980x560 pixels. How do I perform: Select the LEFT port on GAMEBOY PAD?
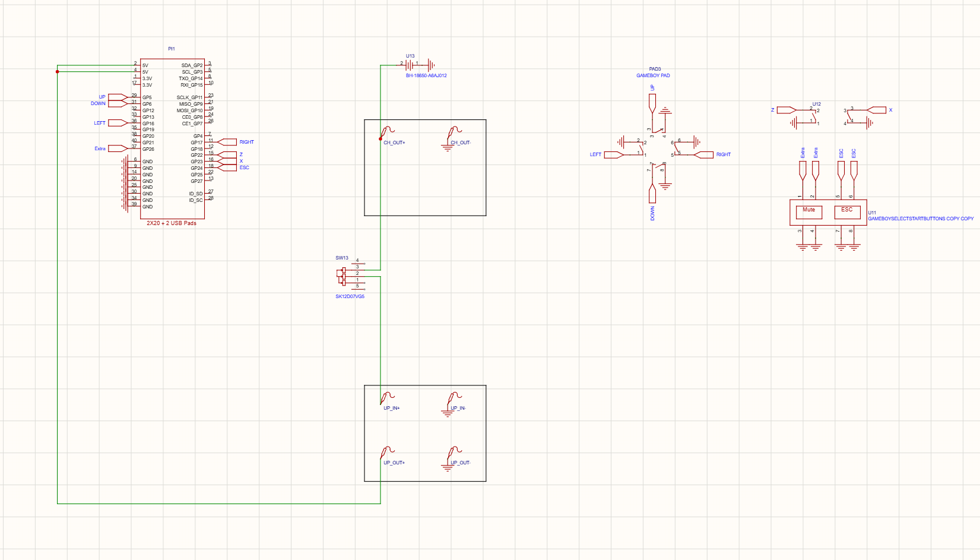pyautogui.click(x=614, y=155)
